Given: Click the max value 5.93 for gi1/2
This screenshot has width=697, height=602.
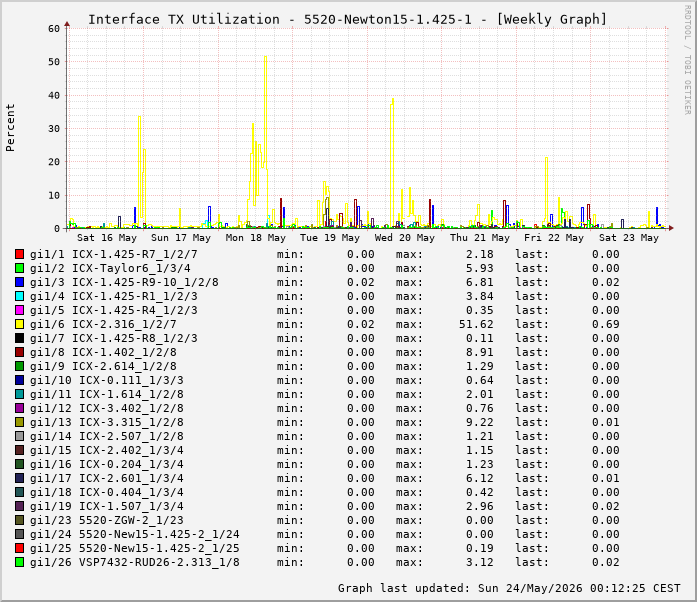Looking at the screenshot, I should click(480, 268).
